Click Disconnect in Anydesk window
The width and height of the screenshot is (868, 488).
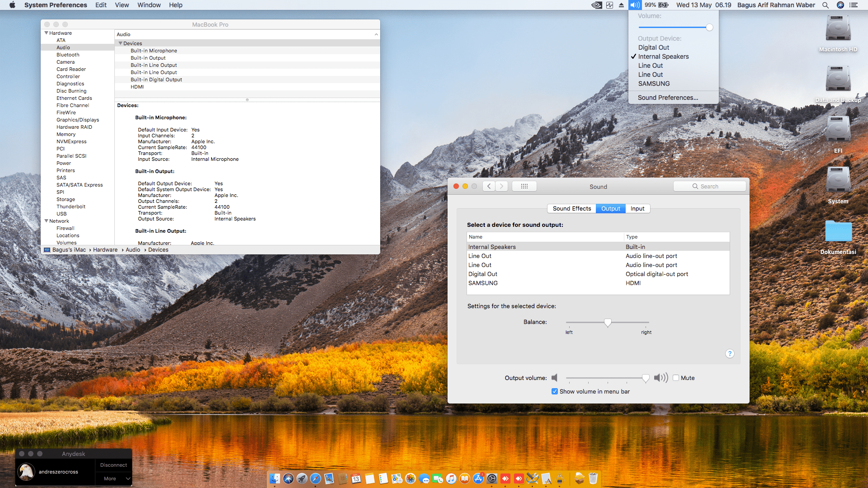pos(113,465)
